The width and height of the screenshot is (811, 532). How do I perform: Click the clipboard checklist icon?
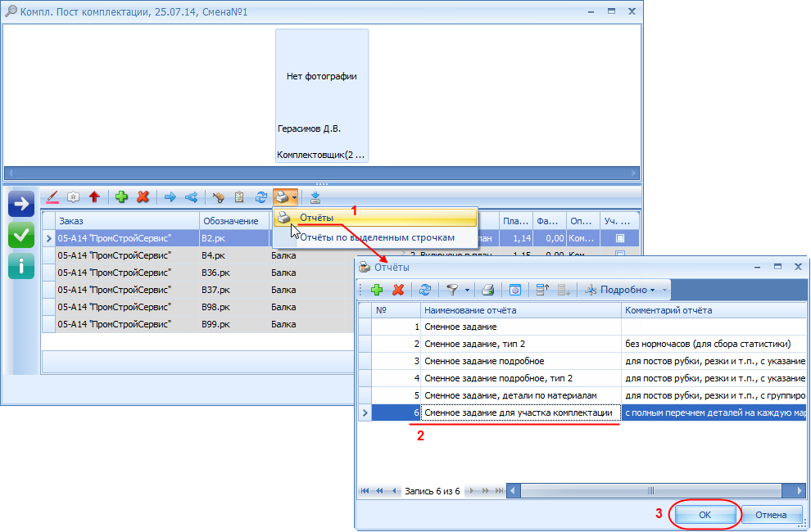pos(239,197)
